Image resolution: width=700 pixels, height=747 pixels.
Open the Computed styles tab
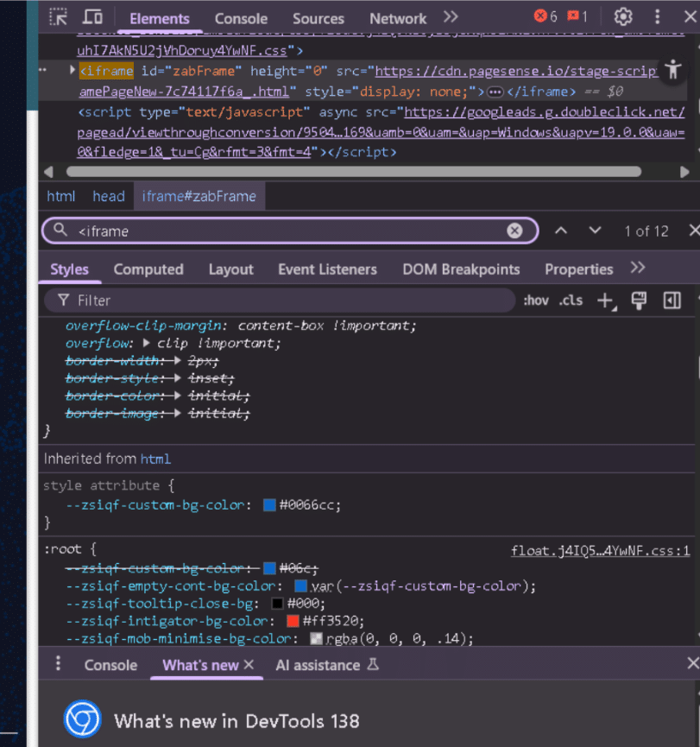coord(148,269)
